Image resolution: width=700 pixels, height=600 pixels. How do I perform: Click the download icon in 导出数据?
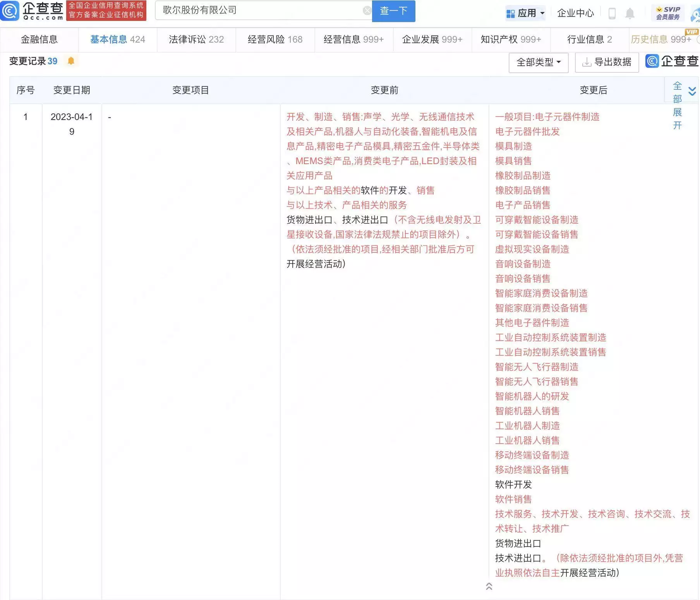tap(587, 62)
